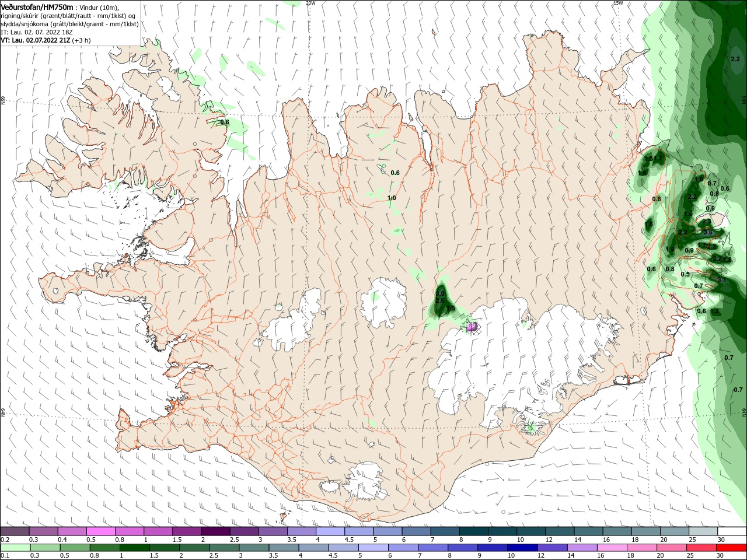
Task: Select the darkest purple 2 mm snow swatch
Action: [215, 531]
